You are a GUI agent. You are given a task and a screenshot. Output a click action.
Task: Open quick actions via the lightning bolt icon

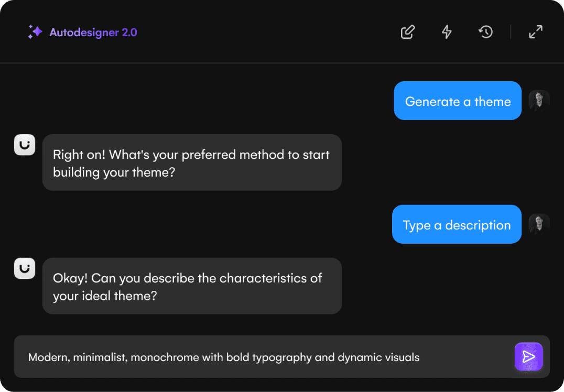pos(447,32)
